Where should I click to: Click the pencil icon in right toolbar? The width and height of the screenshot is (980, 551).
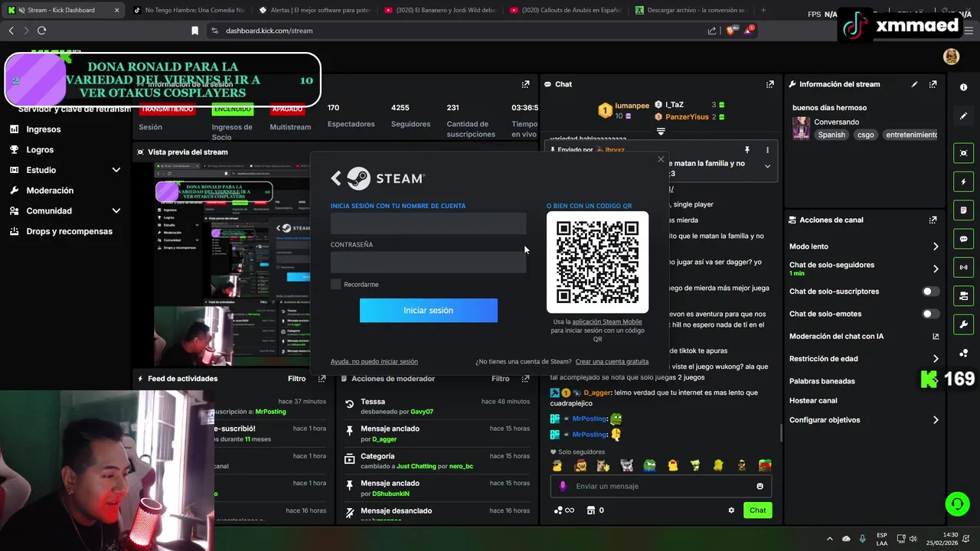963,116
